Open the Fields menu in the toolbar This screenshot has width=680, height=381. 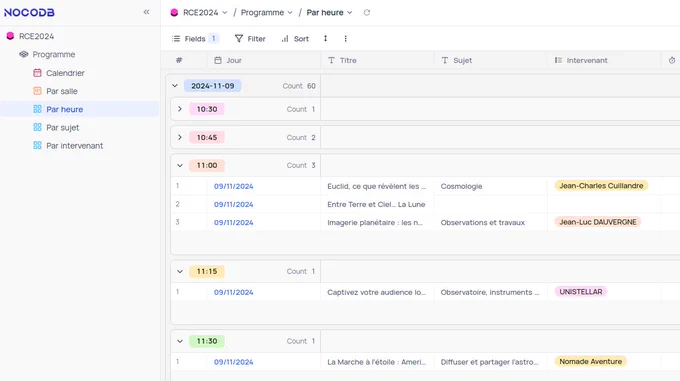coord(195,39)
